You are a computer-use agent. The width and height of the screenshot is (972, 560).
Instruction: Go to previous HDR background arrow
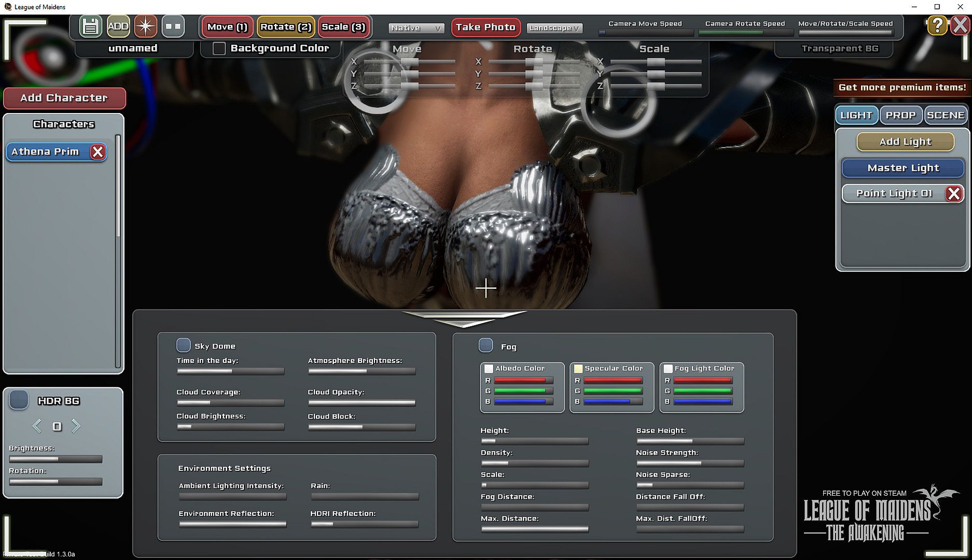click(x=37, y=426)
